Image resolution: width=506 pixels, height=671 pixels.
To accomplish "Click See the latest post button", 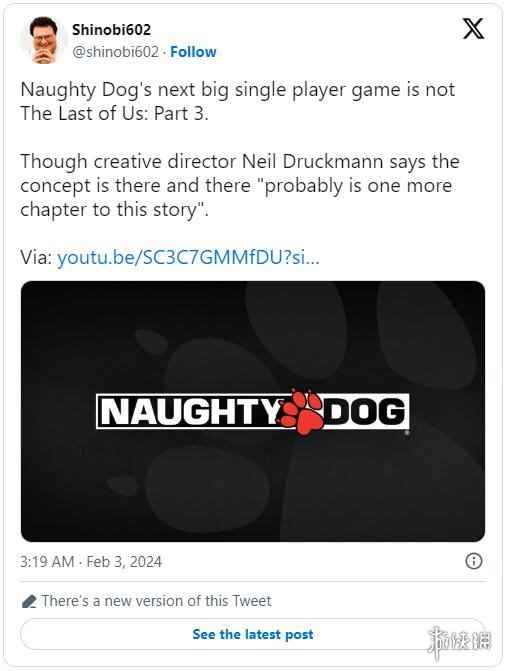I will click(253, 634).
